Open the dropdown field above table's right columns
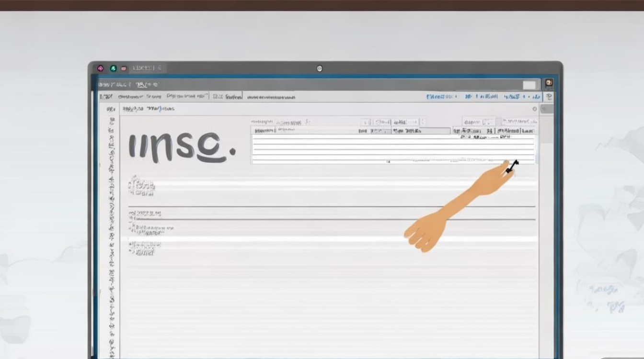 (479, 122)
